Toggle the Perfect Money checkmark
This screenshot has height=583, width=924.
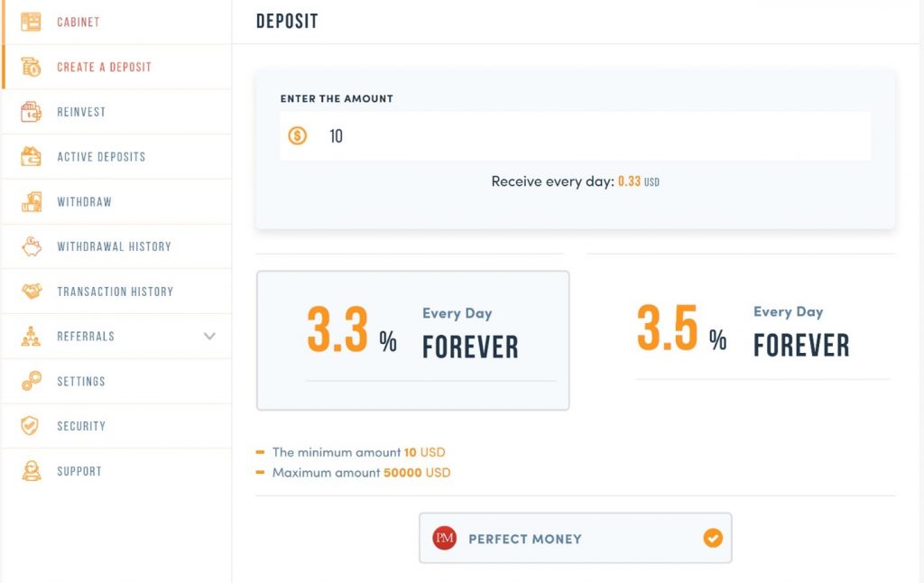713,538
